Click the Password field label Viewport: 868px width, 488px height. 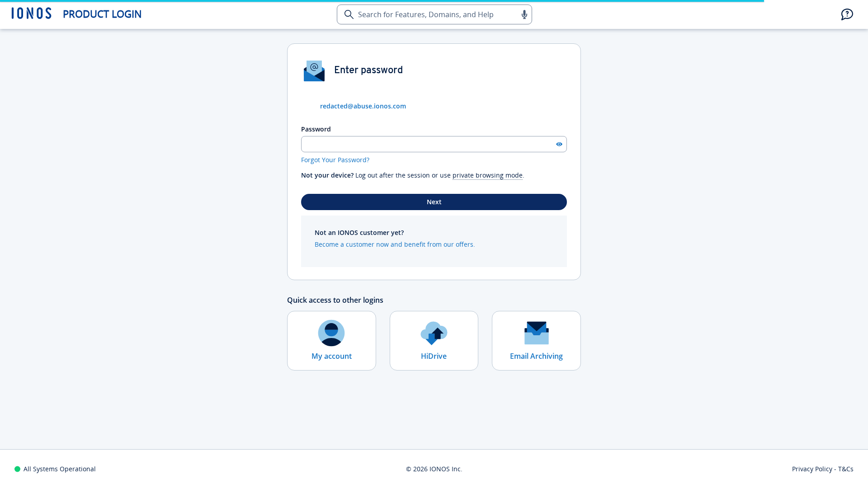pos(316,129)
